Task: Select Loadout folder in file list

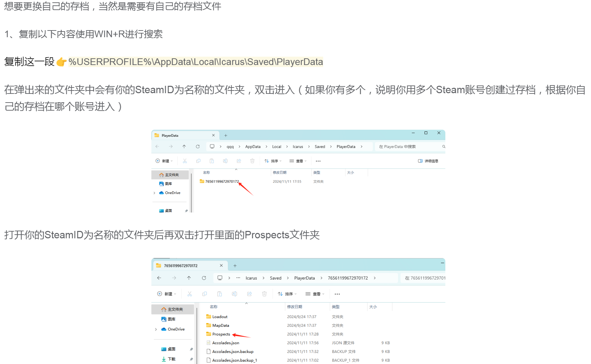Action: click(x=217, y=317)
